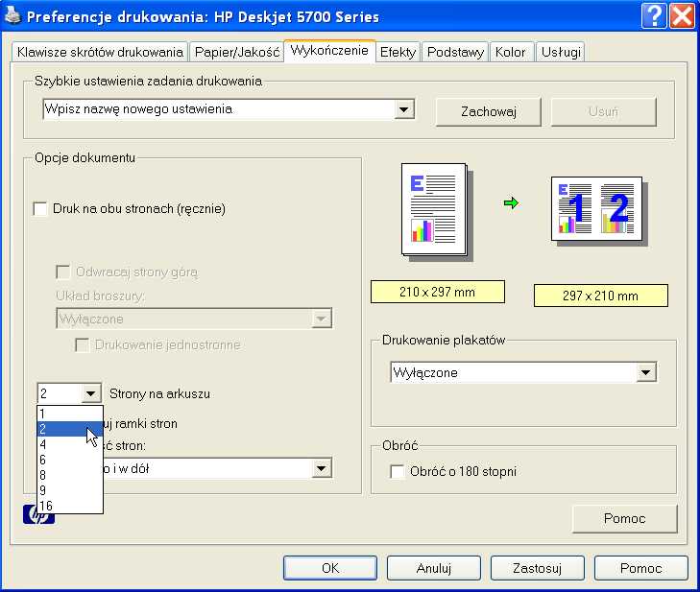Click the 210 x 297 mm size label

coord(438,292)
